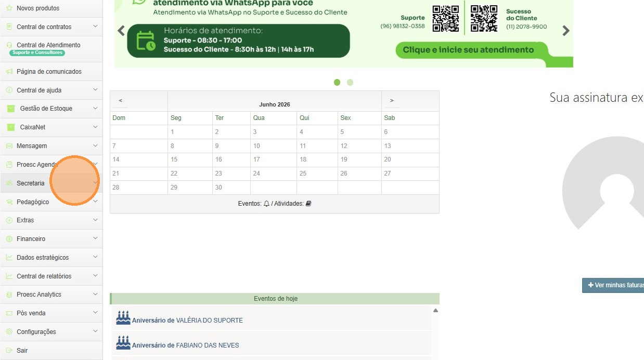Click the money icon for Pós venda

click(x=9, y=313)
